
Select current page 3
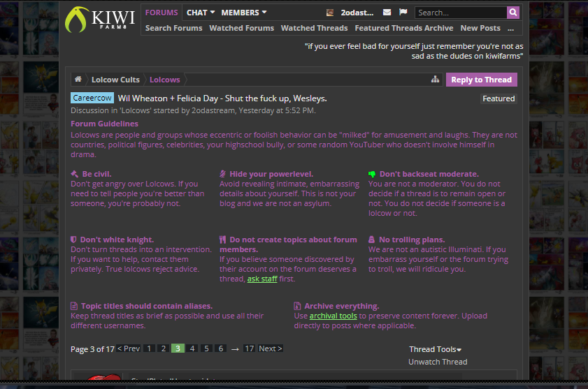pos(178,348)
